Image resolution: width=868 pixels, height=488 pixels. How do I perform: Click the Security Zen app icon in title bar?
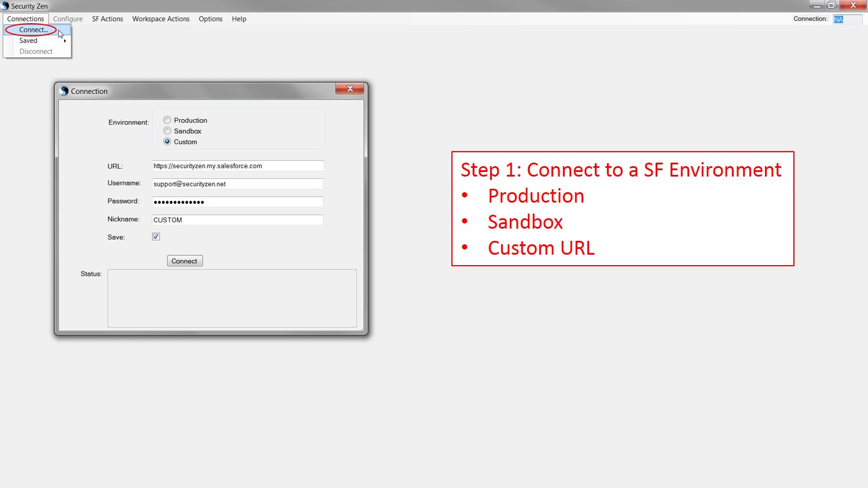point(5,6)
